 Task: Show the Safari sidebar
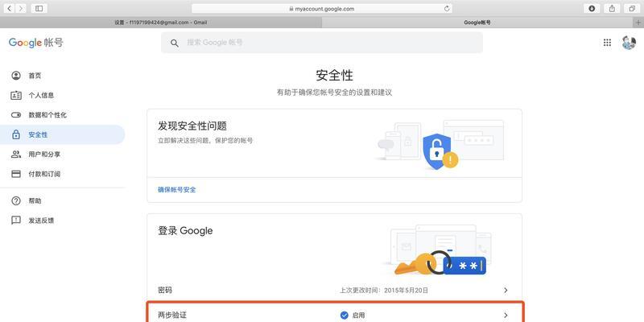click(x=39, y=8)
